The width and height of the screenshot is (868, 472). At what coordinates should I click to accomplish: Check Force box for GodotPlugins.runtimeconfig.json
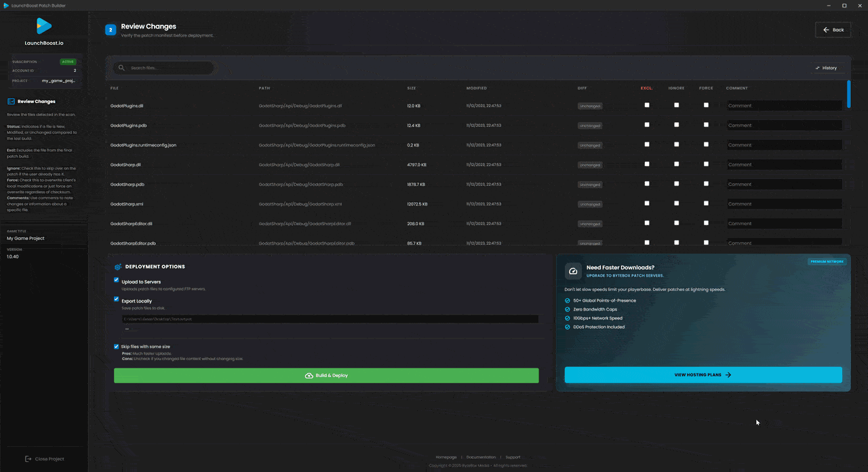pos(706,144)
